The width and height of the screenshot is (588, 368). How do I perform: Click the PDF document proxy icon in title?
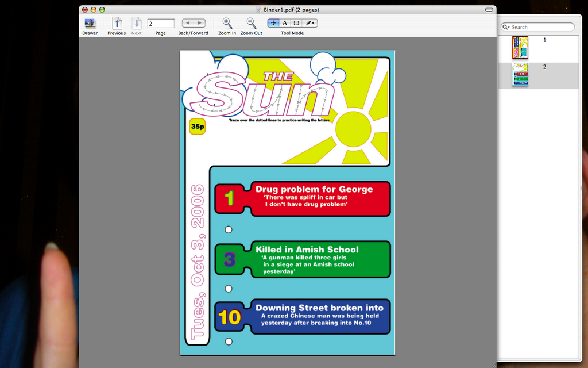(258, 10)
